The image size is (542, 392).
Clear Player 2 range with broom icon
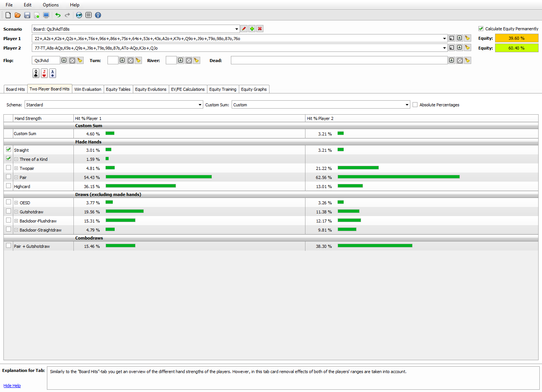pyautogui.click(x=467, y=48)
